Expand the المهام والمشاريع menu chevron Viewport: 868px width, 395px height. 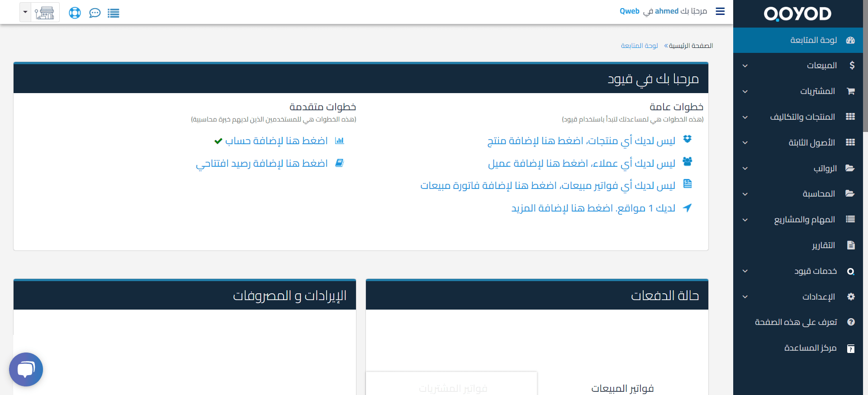coord(745,220)
